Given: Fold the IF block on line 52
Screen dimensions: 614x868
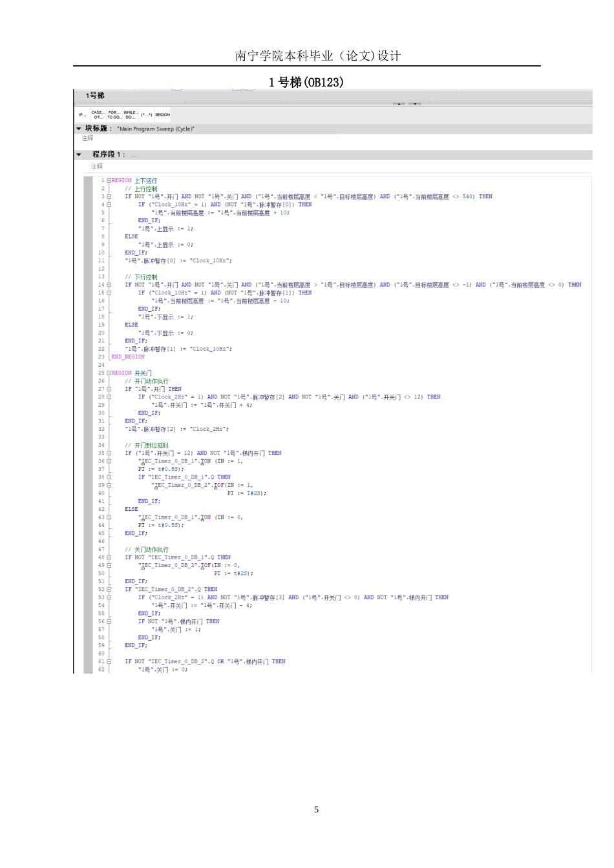Looking at the screenshot, I should click(109, 590).
